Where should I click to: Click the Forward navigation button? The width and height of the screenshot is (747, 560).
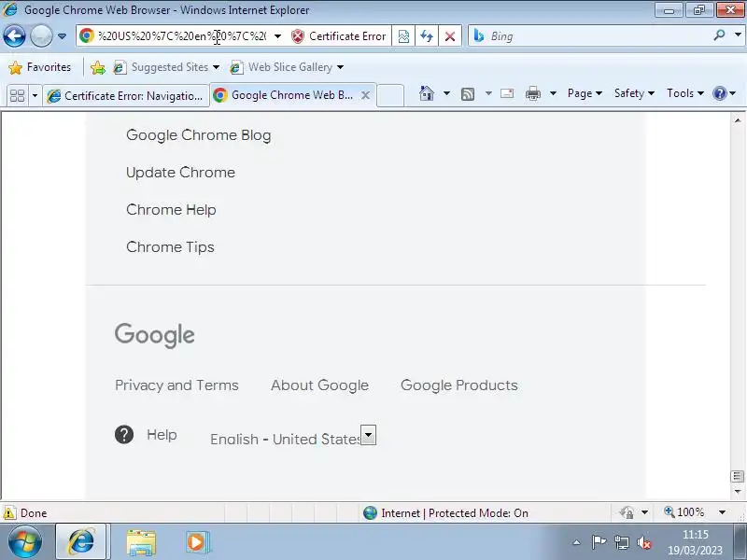point(41,36)
